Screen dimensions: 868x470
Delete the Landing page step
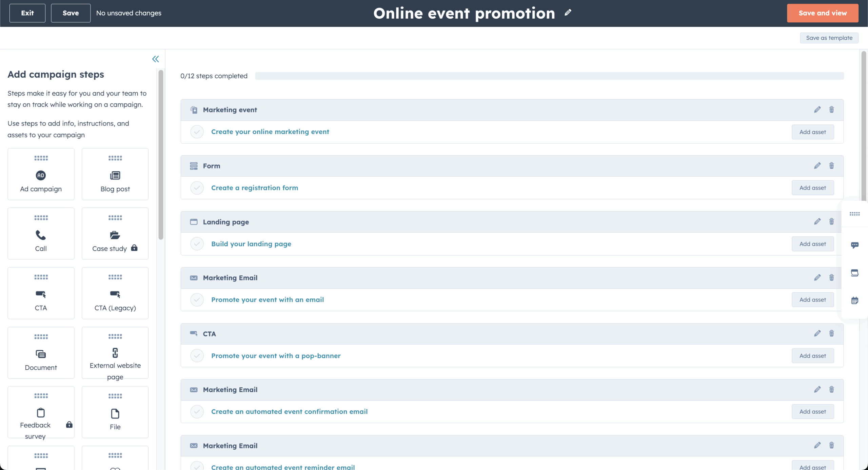click(832, 221)
